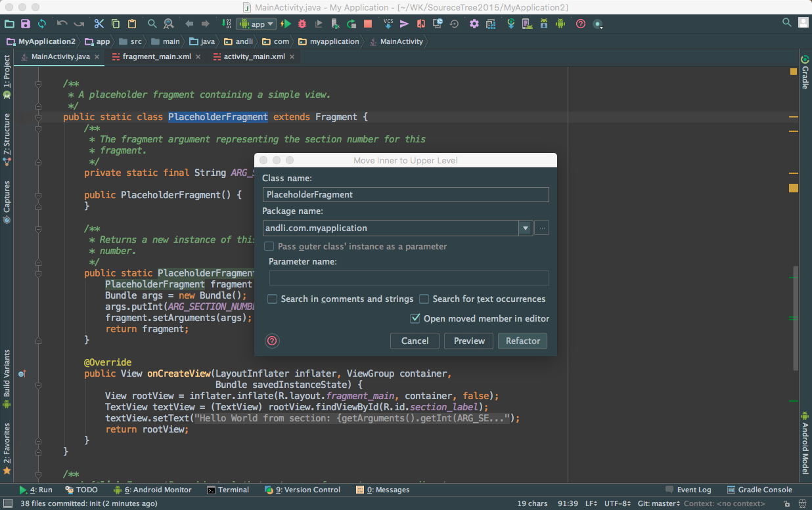This screenshot has height=510, width=812.
Task: Click the Cut scissors icon
Action: (99, 24)
